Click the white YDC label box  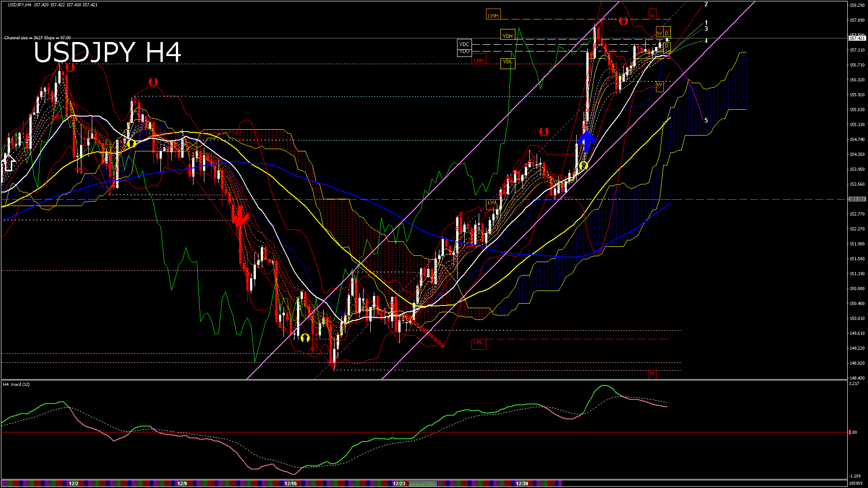pos(464,44)
